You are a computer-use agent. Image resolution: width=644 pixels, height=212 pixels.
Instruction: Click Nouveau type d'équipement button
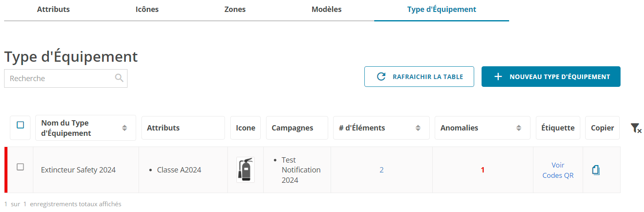tap(551, 77)
